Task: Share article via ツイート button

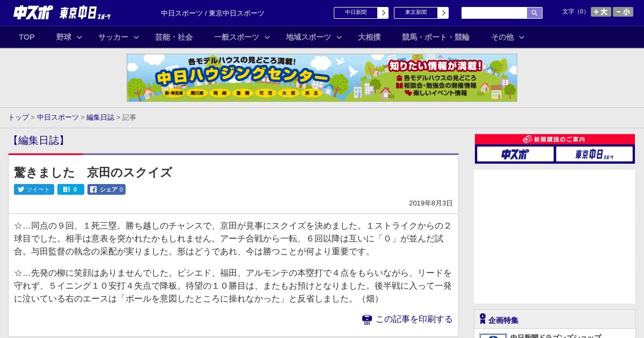Action: (34, 189)
